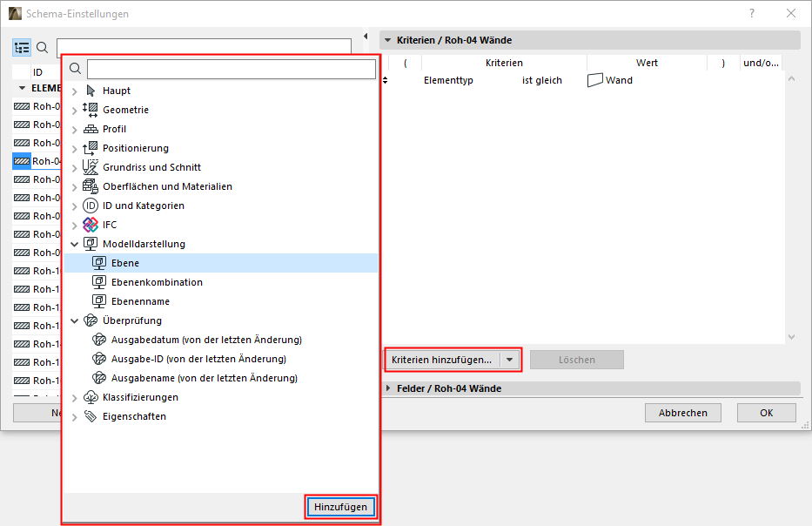
Task: Expand the Positionierung category
Action: 75,149
